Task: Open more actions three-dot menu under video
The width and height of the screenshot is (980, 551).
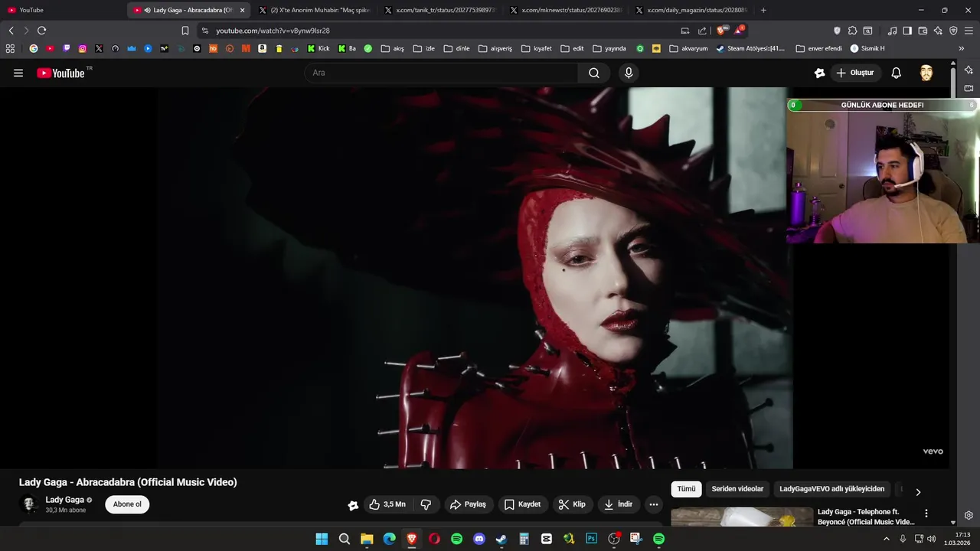Action: tap(653, 504)
